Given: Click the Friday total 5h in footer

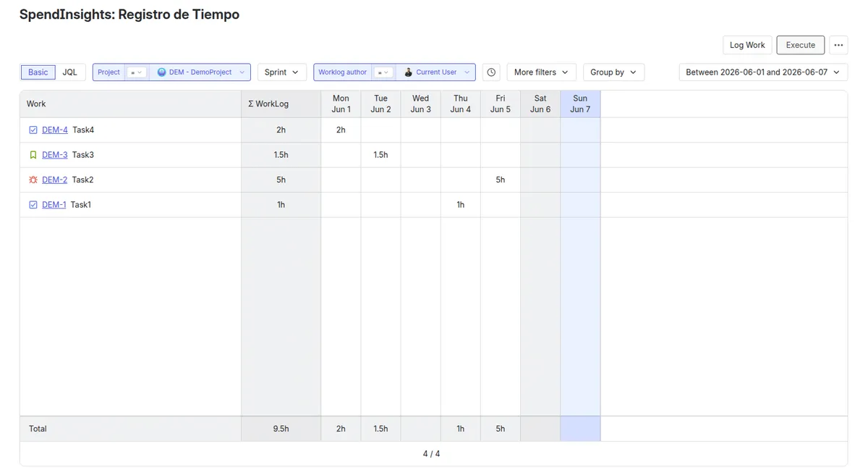Looking at the screenshot, I should tap(500, 429).
